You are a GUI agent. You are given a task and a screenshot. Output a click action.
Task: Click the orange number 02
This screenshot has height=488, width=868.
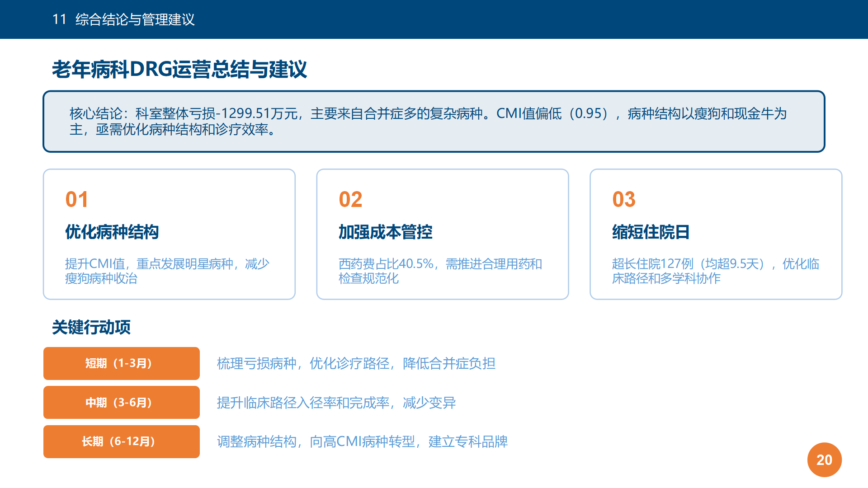350,199
